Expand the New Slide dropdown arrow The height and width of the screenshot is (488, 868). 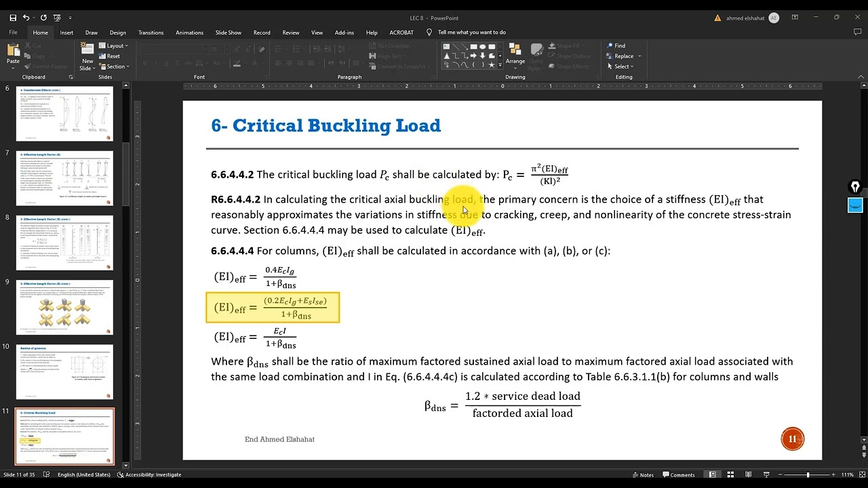pos(93,68)
